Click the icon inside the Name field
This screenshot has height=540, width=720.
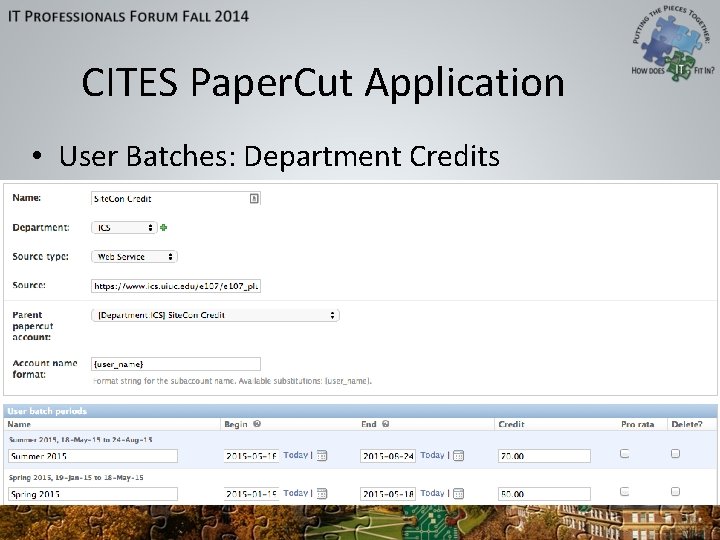pyautogui.click(x=254, y=198)
